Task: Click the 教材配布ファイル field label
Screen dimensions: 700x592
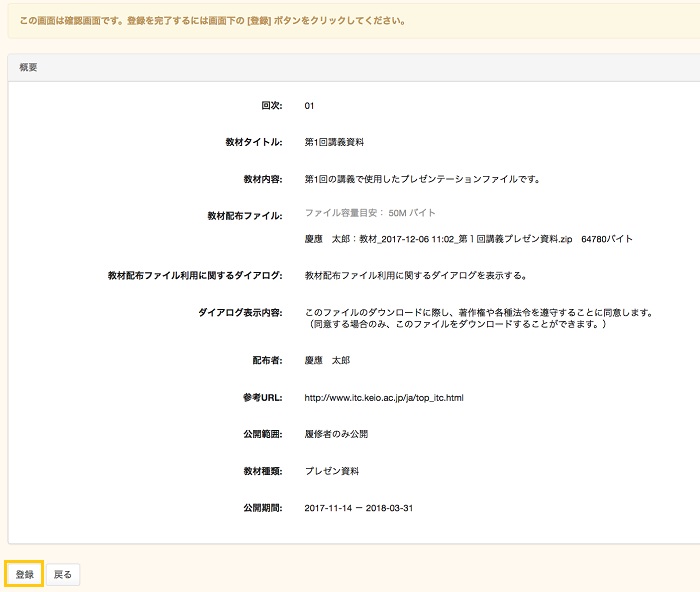Action: (245, 216)
